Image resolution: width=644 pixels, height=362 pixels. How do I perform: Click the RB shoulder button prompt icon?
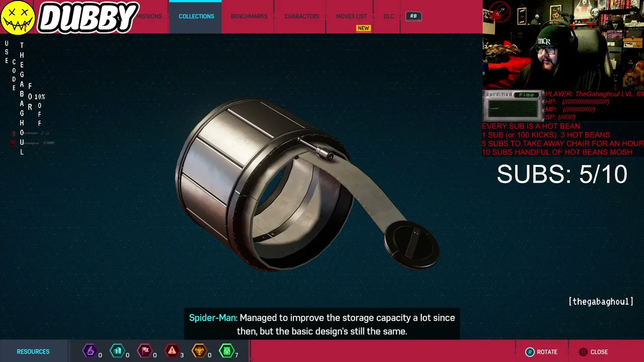(x=413, y=16)
